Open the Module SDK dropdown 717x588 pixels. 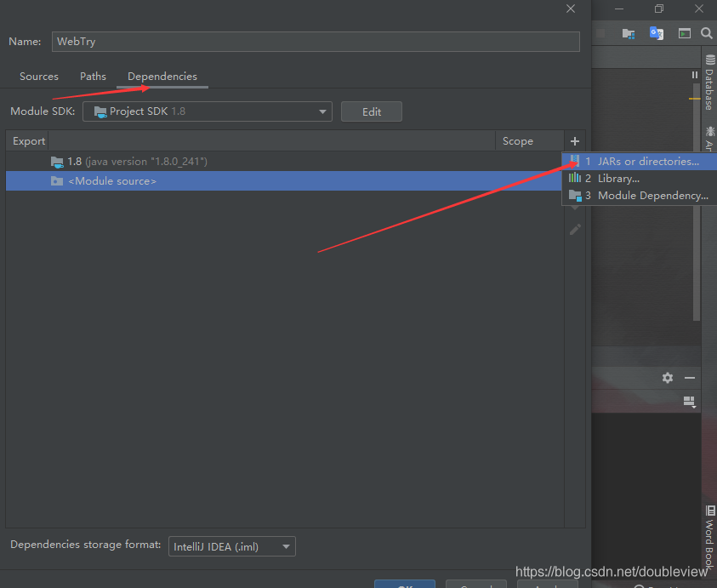click(208, 111)
